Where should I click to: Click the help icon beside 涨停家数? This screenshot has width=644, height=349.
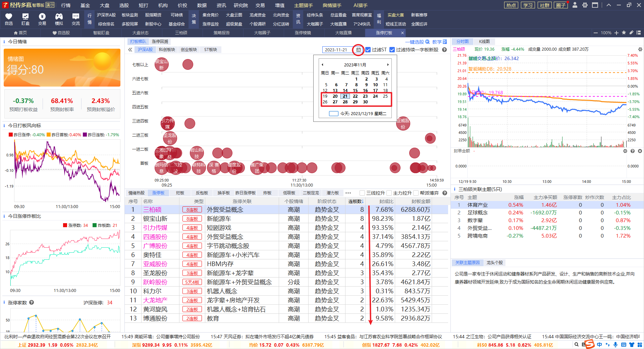coord(32,302)
